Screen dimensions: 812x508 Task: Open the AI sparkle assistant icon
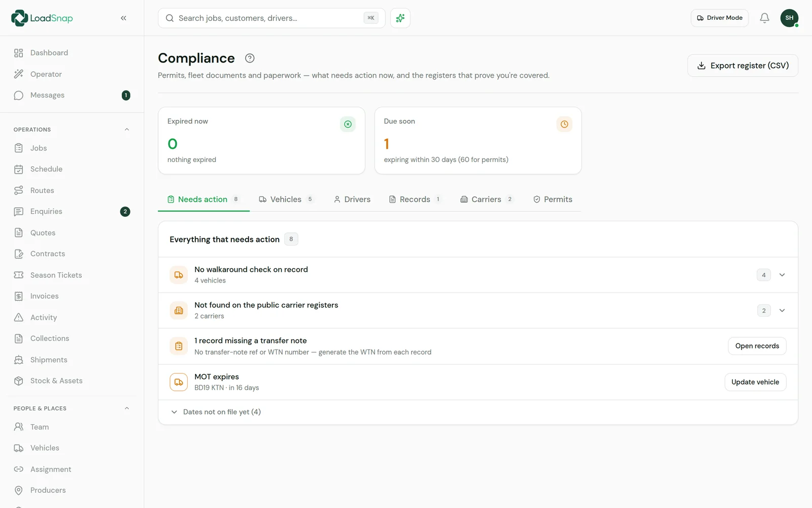click(400, 18)
